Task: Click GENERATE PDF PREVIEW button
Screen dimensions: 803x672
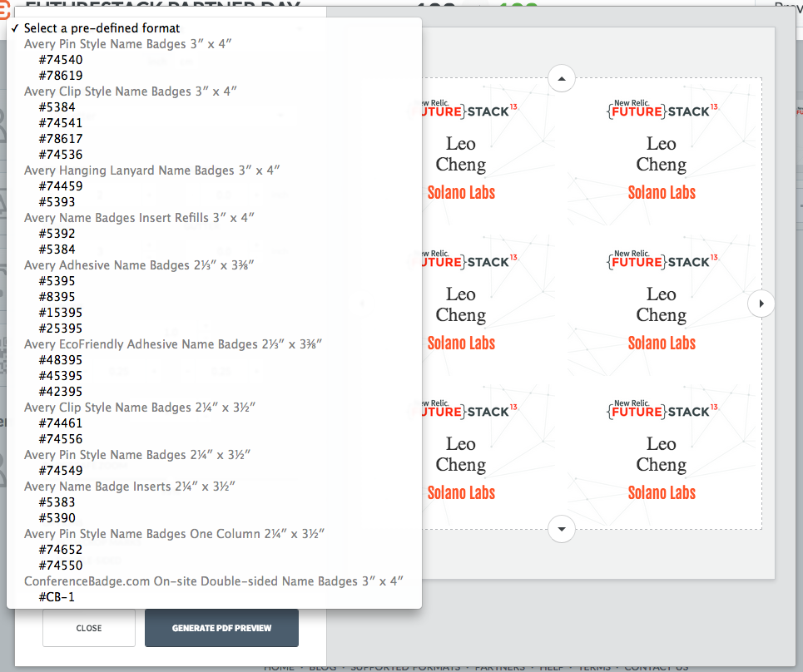Action: pyautogui.click(x=221, y=628)
